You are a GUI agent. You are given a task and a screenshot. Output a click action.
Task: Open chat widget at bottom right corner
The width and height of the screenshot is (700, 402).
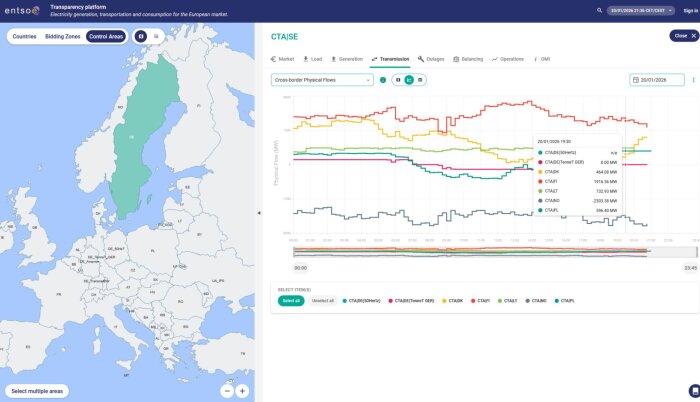[694, 391]
